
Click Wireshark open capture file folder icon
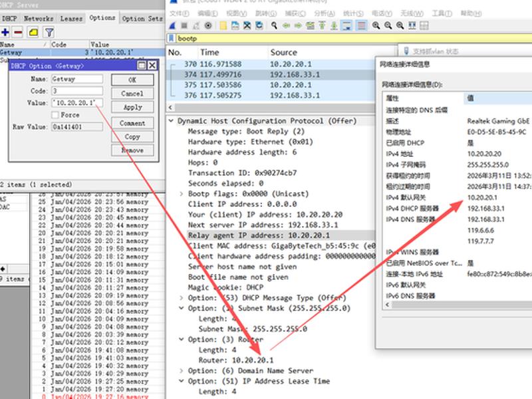point(223,25)
